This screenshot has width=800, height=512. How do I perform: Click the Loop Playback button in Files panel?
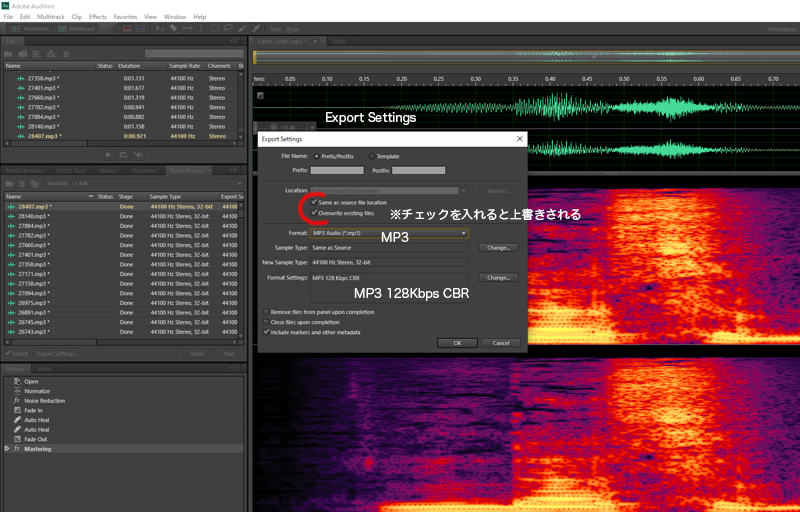coord(123,155)
